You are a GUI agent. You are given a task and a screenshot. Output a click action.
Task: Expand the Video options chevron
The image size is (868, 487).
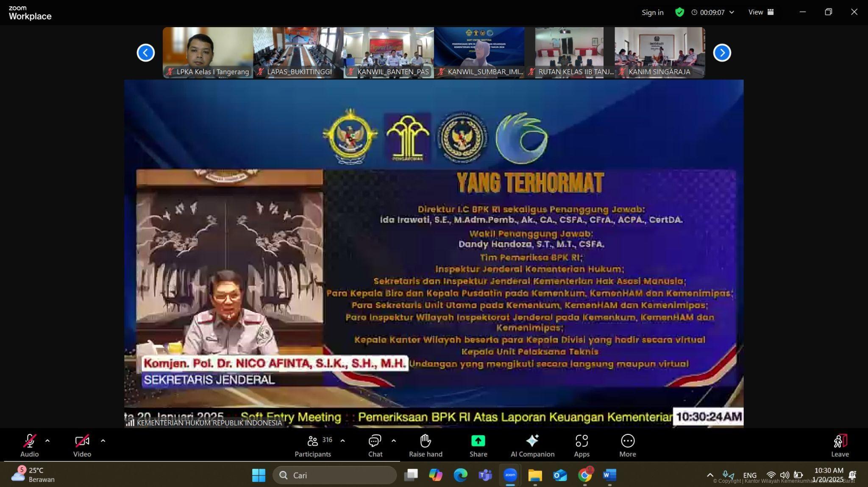click(x=103, y=441)
